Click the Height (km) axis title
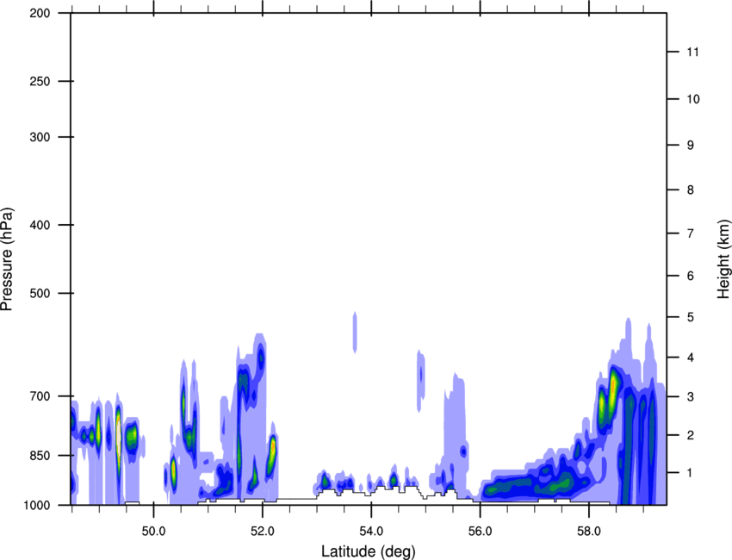 click(x=723, y=258)
